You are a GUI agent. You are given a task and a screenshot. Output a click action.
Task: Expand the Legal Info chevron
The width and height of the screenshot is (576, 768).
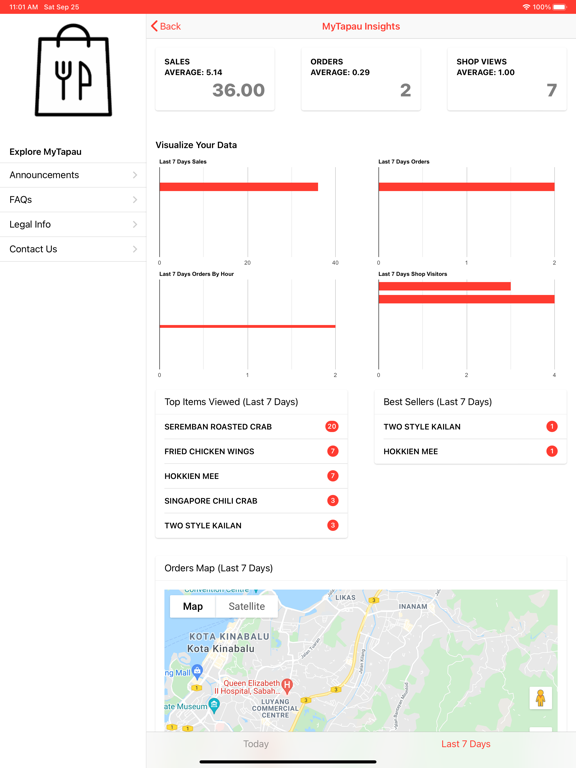[135, 224]
